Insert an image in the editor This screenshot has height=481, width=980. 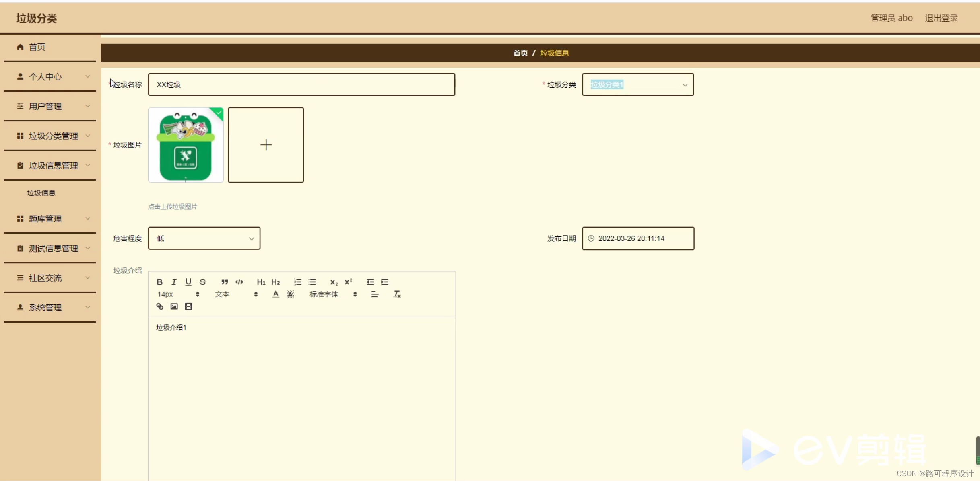[174, 307]
